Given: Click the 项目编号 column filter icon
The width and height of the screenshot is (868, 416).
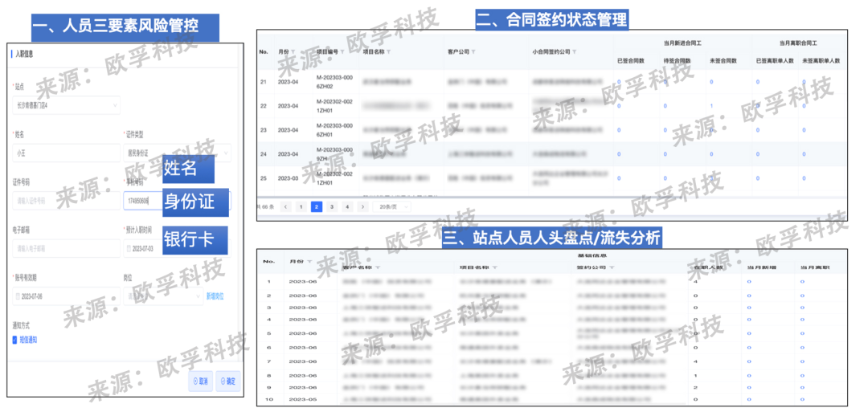Looking at the screenshot, I should pos(344,51).
